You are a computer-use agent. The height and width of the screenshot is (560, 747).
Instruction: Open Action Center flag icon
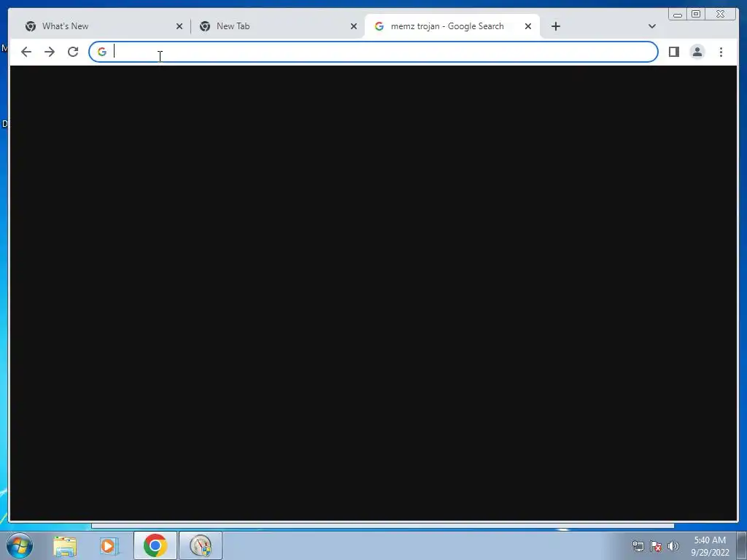click(x=656, y=546)
